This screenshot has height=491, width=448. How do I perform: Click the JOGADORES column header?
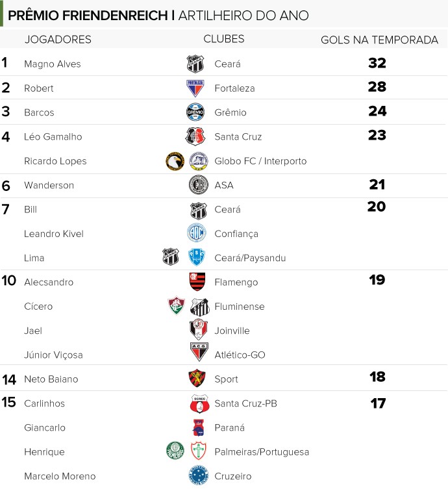(x=58, y=40)
